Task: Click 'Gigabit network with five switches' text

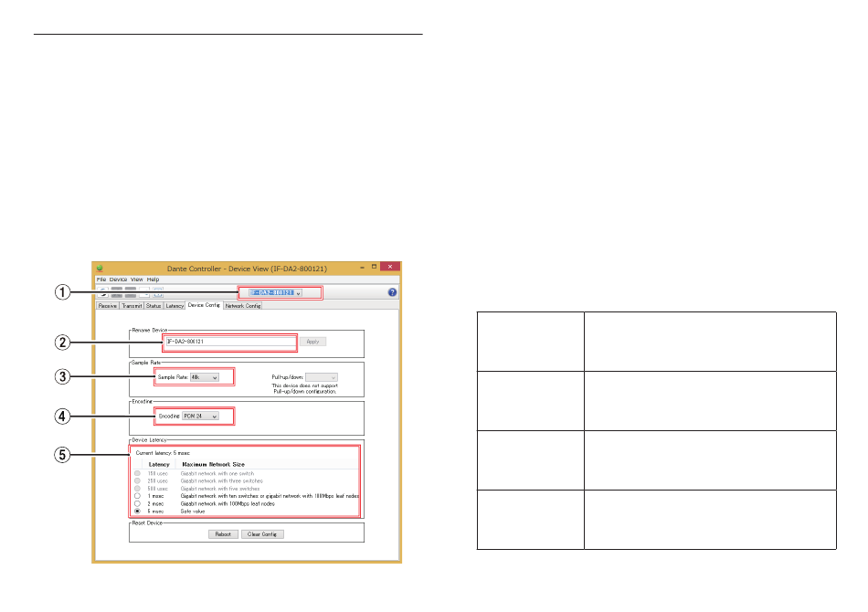Action: coord(220,489)
